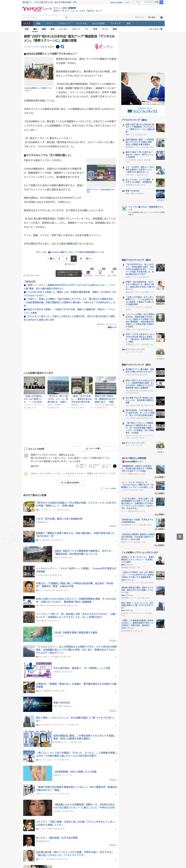This screenshot has height=868, width=186.
Task: Select the 科学 category
Action: pyautogui.click(x=95, y=29)
